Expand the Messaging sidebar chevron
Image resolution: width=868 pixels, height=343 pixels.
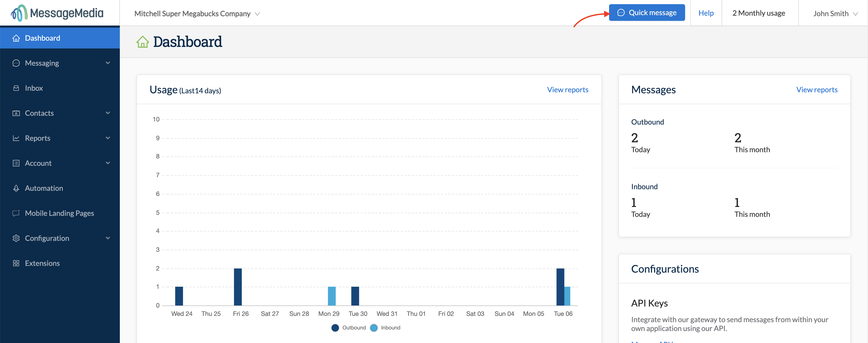[x=108, y=63]
